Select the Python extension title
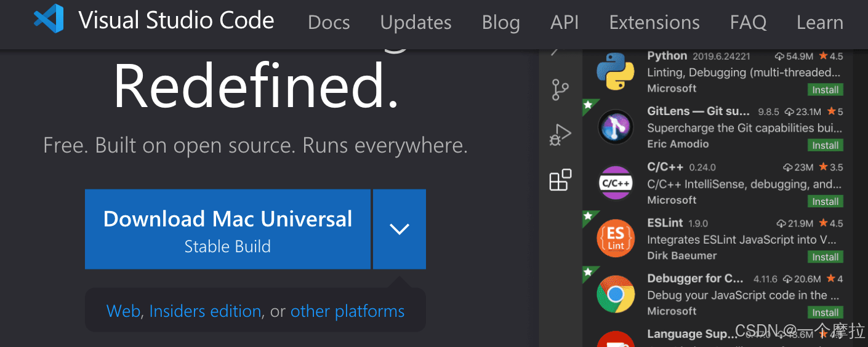 coord(667,55)
